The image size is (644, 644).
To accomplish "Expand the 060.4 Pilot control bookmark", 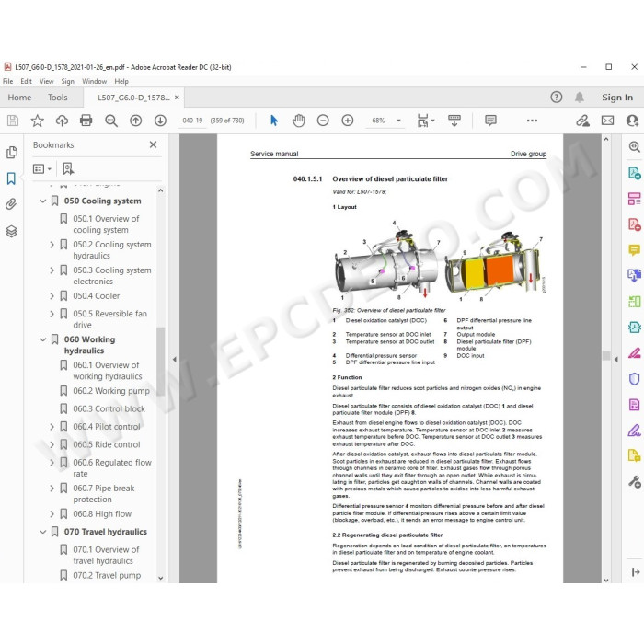I will click(x=52, y=427).
